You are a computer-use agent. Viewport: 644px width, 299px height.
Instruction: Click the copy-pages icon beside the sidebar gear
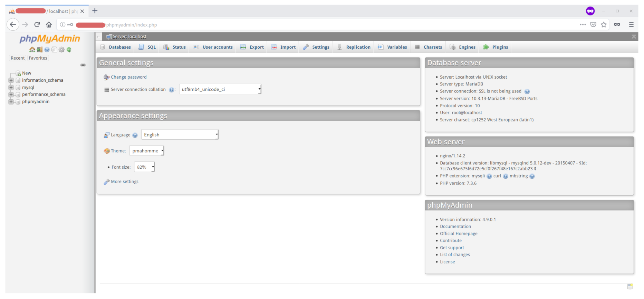click(54, 50)
